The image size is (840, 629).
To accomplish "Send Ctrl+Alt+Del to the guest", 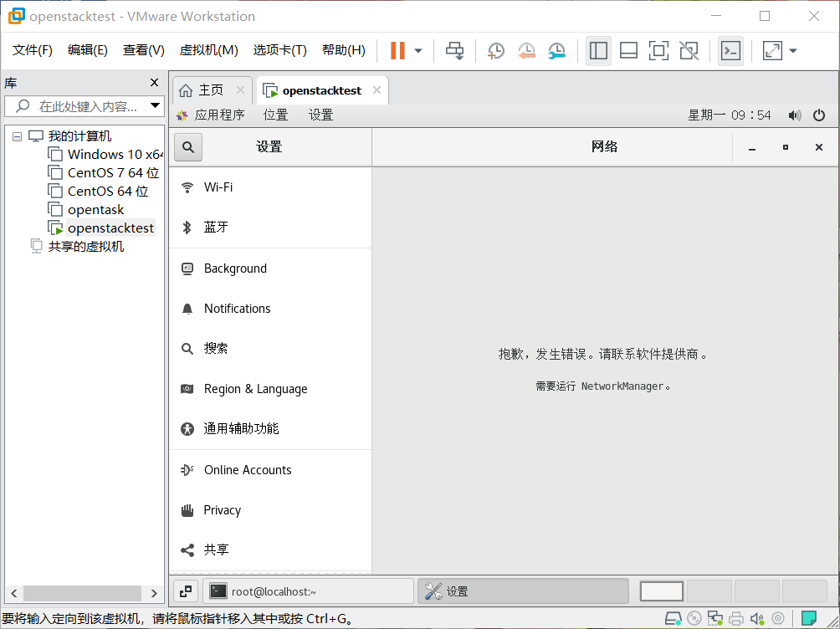I will (454, 50).
